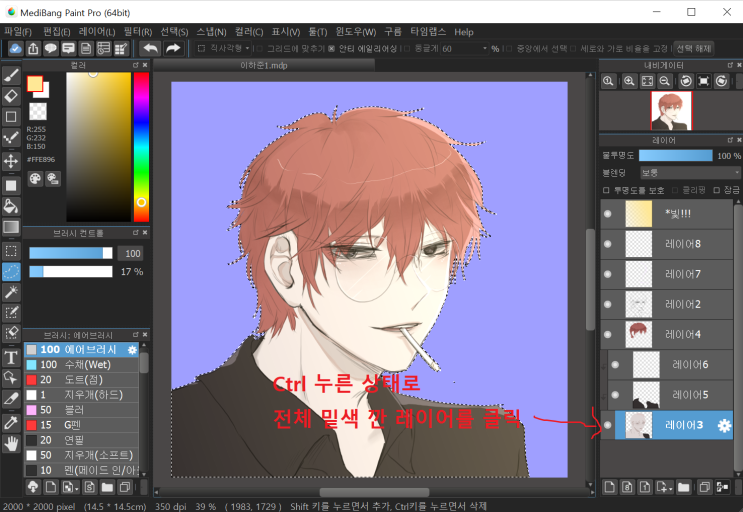
Task: Select the Select Pen tool
Action: click(11, 312)
